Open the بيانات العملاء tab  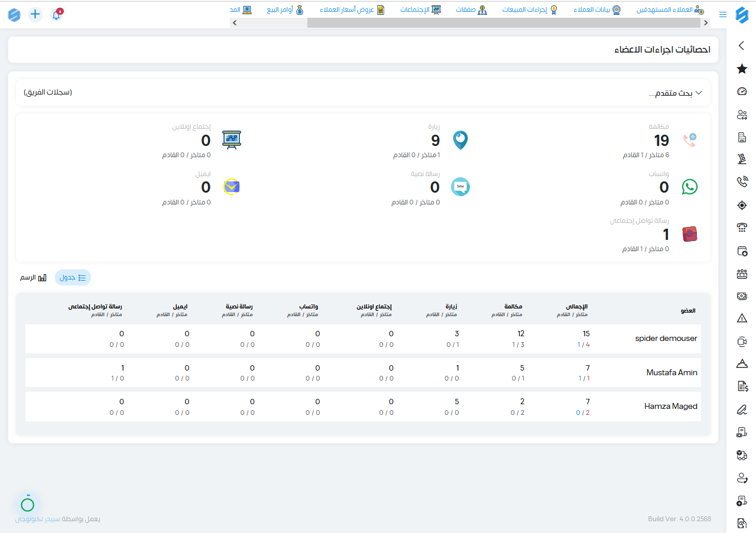coord(597,10)
